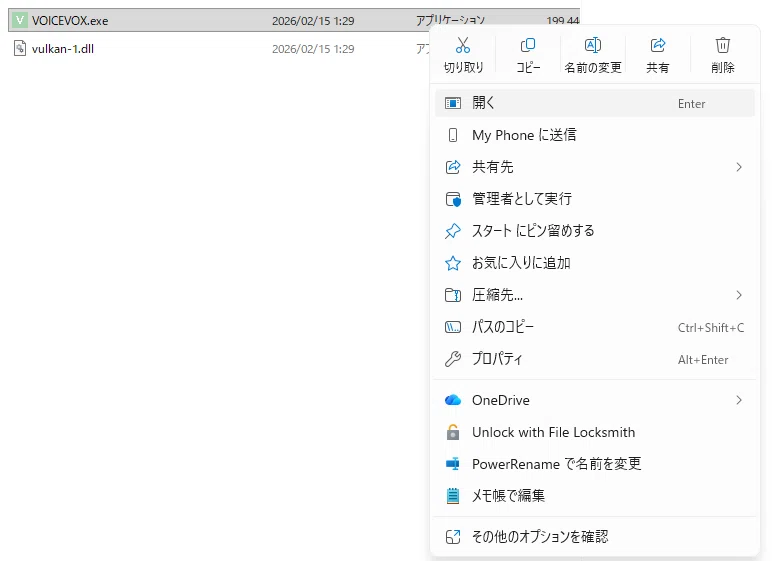Click the path icon beside パスのコピー
The width and height of the screenshot is (777, 561).
[453, 327]
